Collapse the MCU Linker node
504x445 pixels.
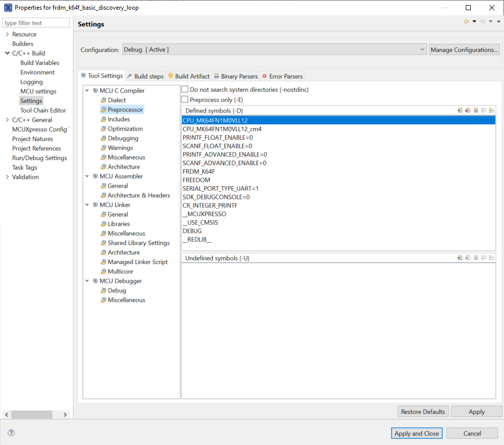click(x=87, y=205)
